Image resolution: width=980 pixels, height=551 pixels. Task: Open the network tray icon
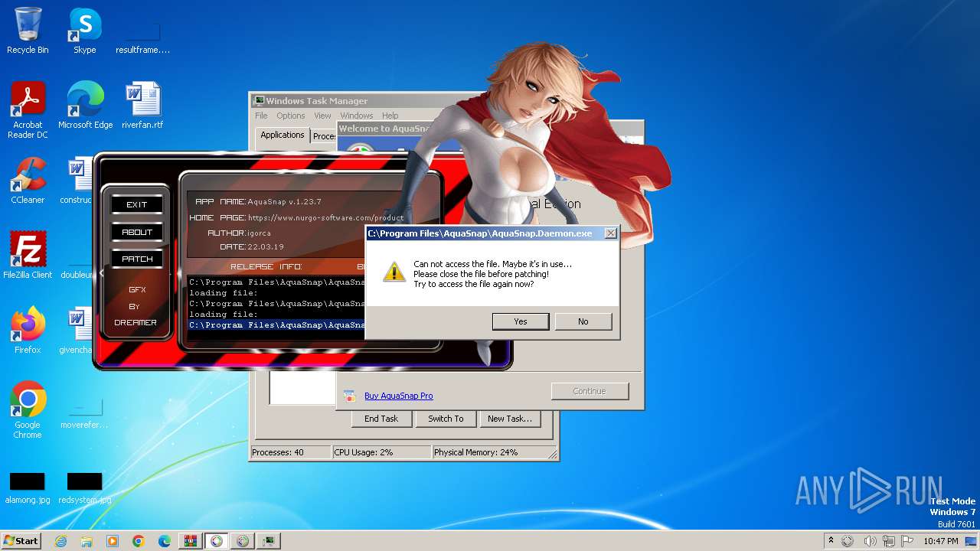889,541
